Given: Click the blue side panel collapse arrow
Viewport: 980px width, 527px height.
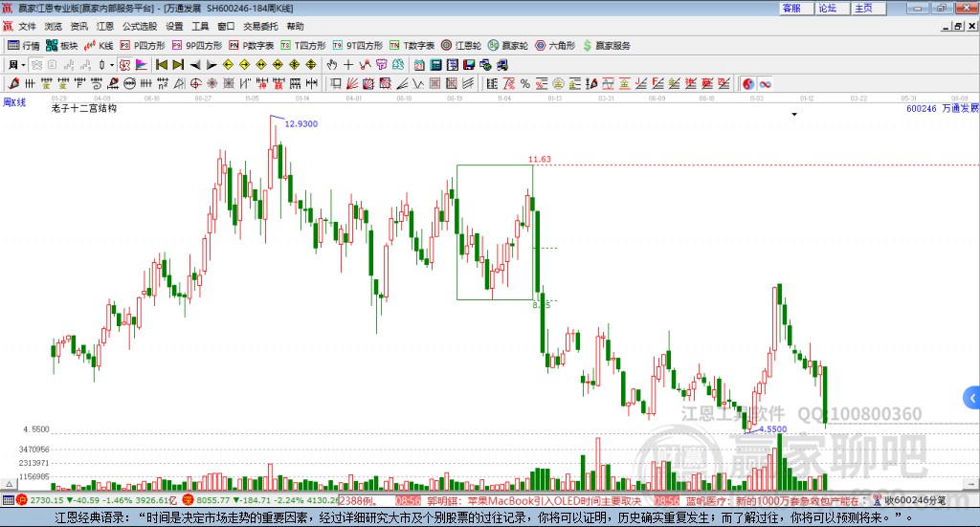Looking at the screenshot, I should pyautogui.click(x=972, y=398).
